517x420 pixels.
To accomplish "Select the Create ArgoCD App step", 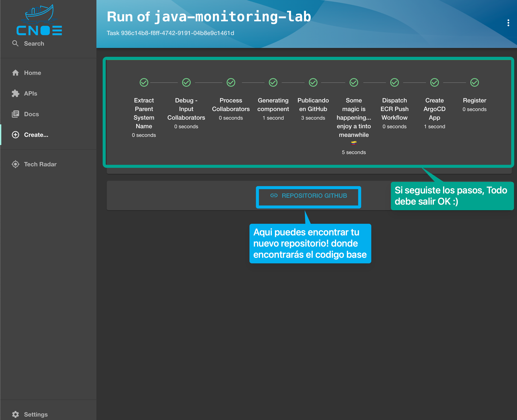I will click(434, 109).
